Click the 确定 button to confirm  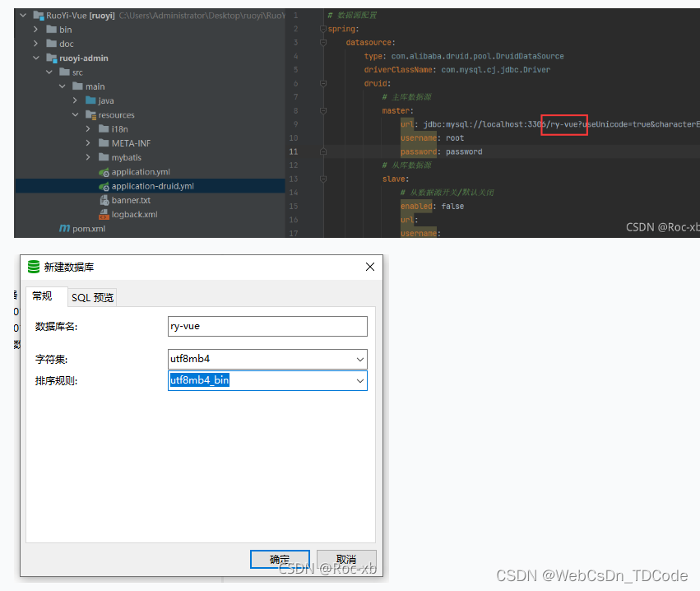pos(280,558)
